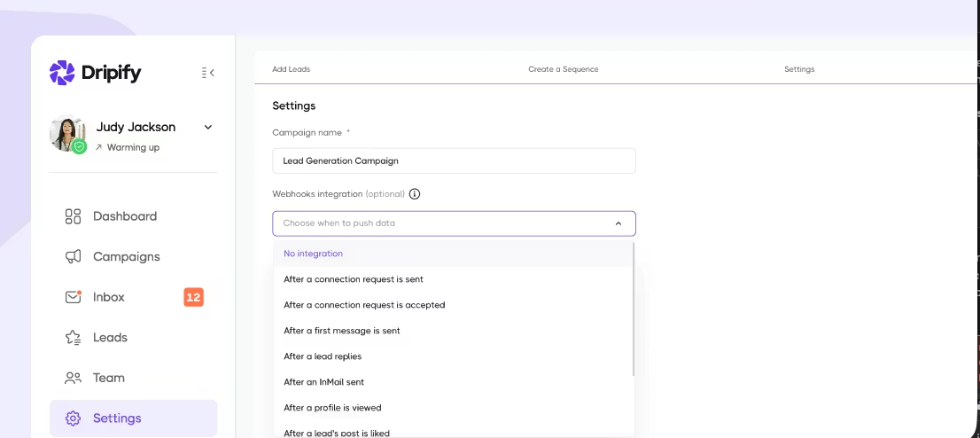Screen dimensions: 980x438
Task: Click the Dashboard grid icon
Action: coord(74,216)
